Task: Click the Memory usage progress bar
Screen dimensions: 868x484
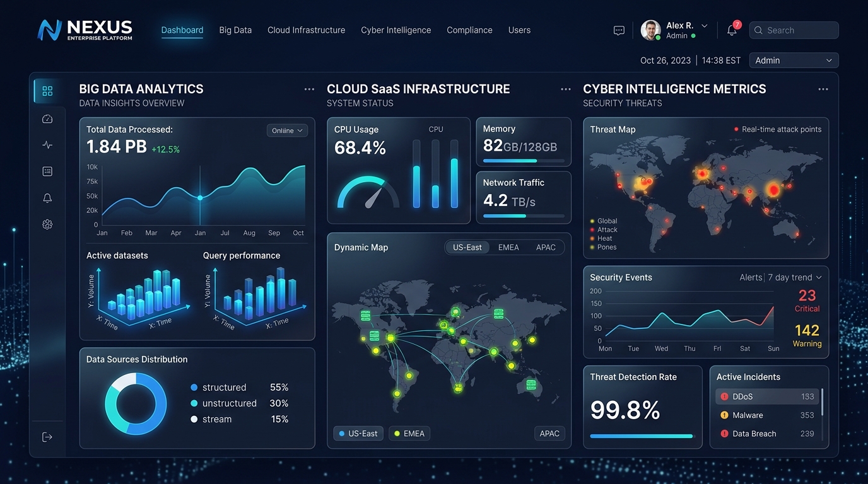Action: [523, 161]
